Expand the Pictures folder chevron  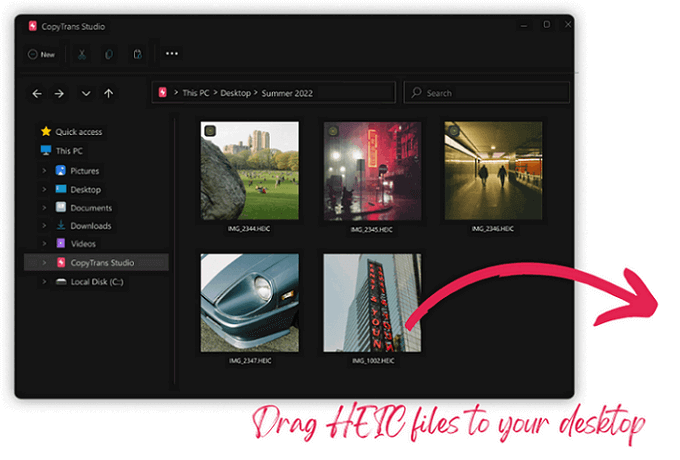tap(44, 170)
